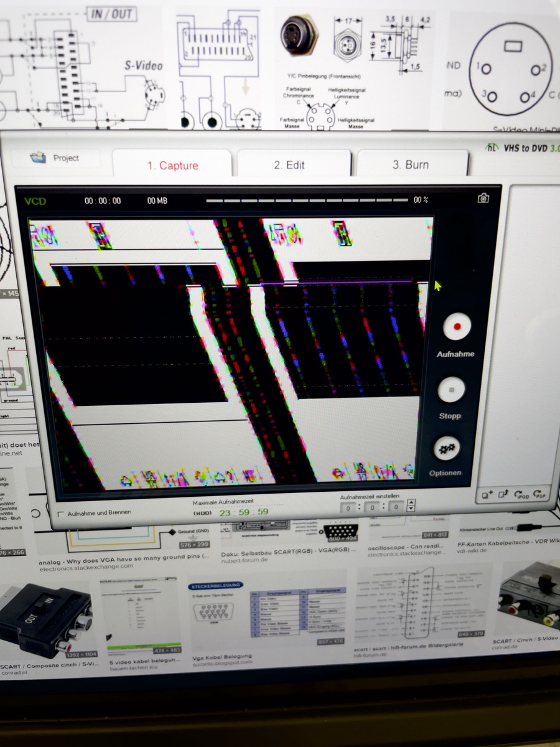Click the PSP export icon
Viewport: 560px width, 747px height.
click(539, 493)
